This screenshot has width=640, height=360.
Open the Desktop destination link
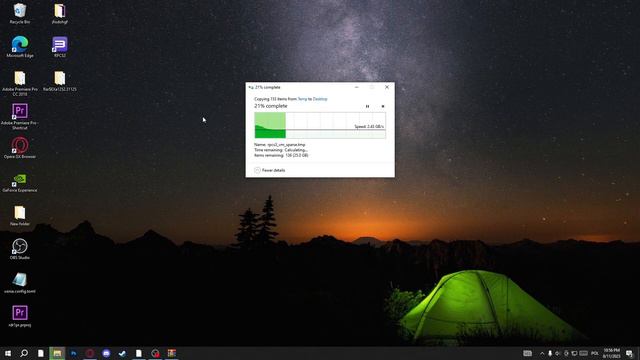pos(320,99)
